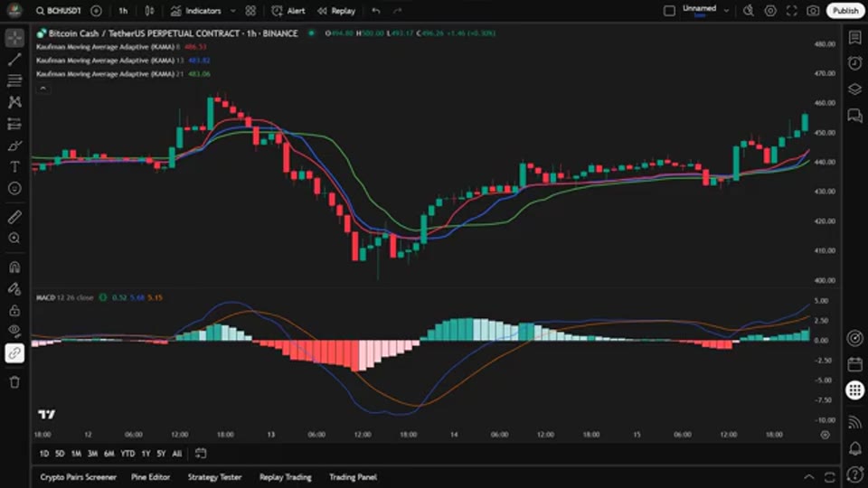The height and width of the screenshot is (488, 868).
Task: Toggle stay in drawing mode
Action: tap(14, 289)
